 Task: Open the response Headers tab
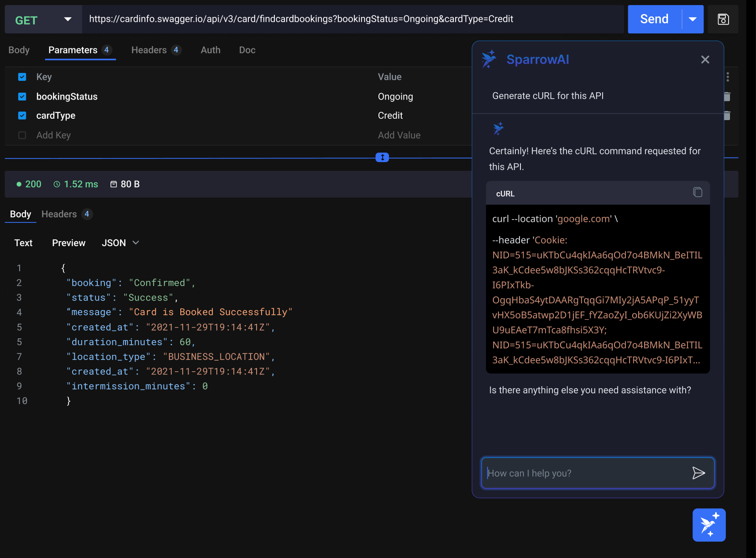[x=67, y=214]
